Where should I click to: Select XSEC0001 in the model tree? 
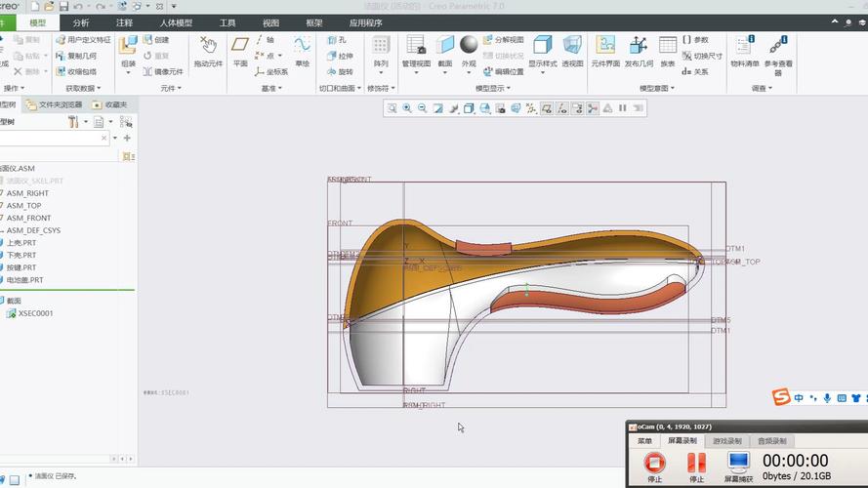(x=35, y=313)
